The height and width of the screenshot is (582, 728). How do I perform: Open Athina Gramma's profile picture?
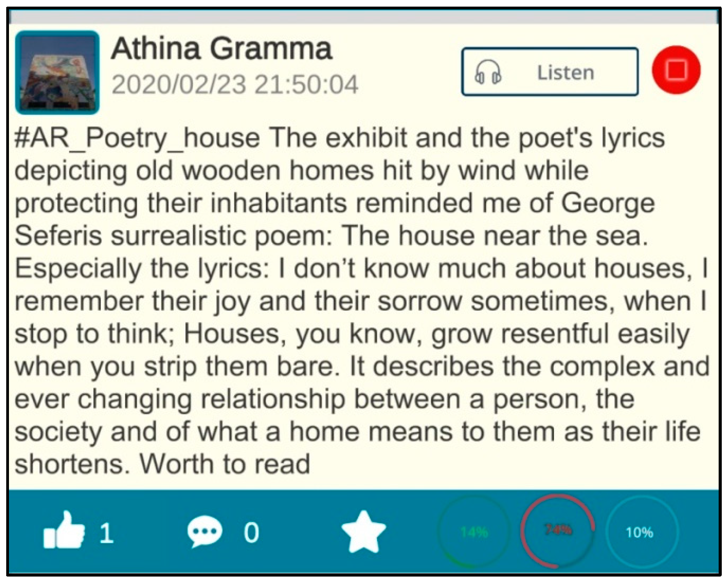click(57, 72)
